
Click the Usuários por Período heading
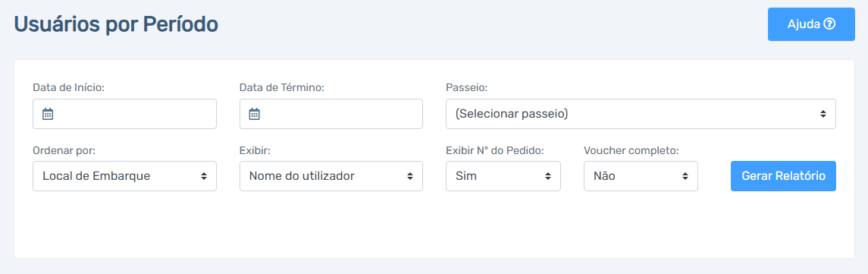point(116,24)
